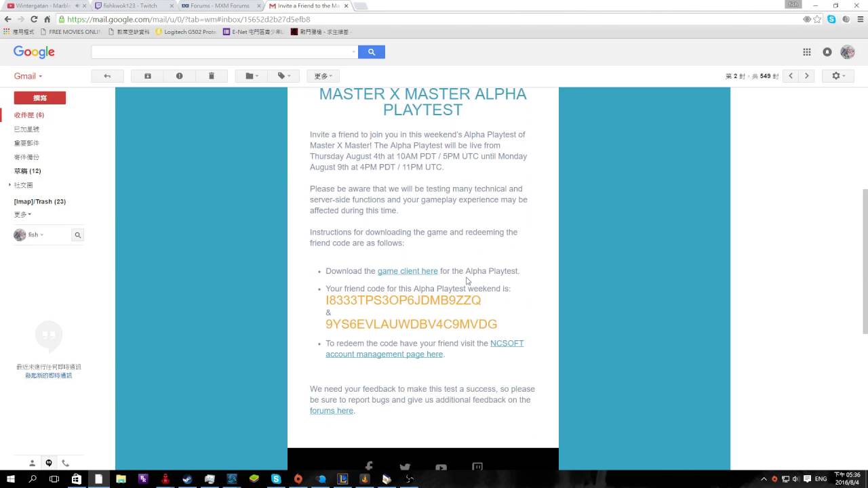The image size is (868, 488).
Task: Go to the older email arrow
Action: 806,76
